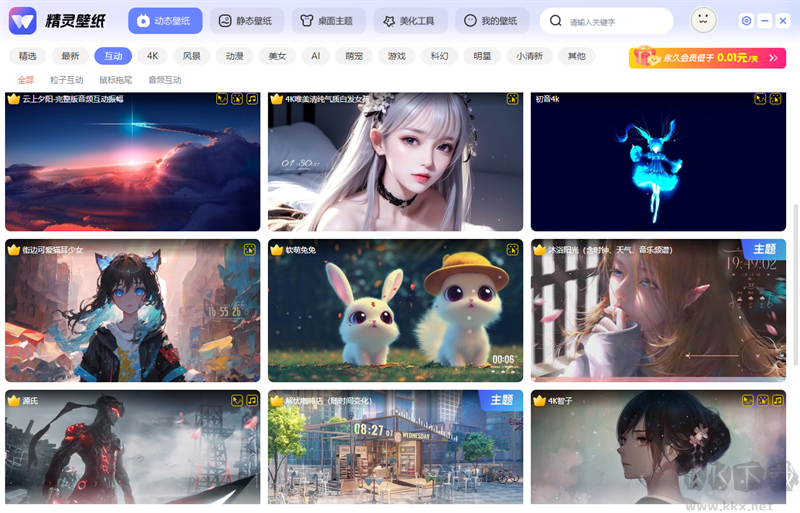Click music note icon on 云上夕阳 card
800x513 pixels.
point(252,99)
